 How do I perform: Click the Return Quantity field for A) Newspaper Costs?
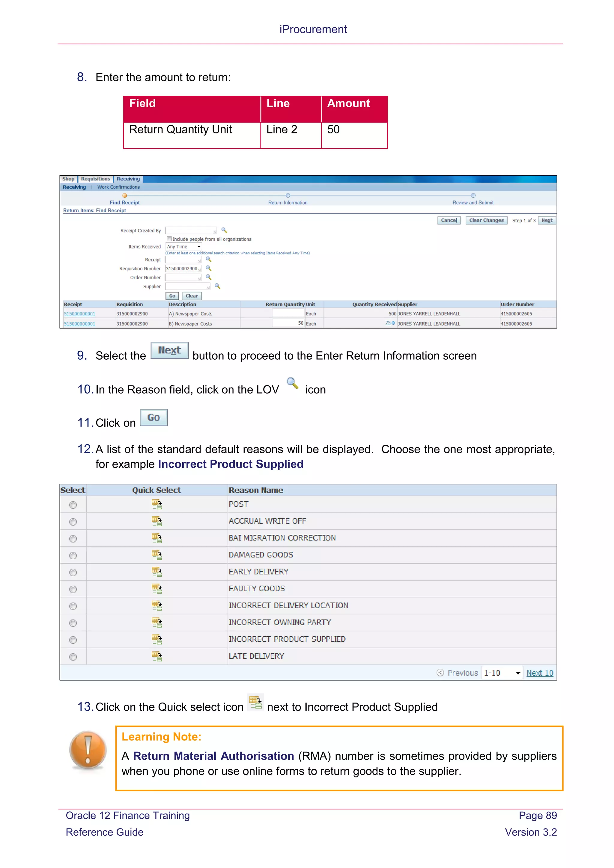288,313
